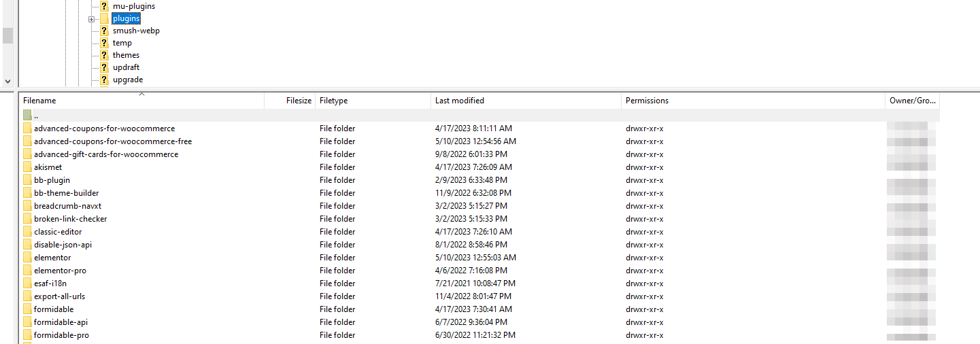Viewport: 980px width, 344px height.
Task: Select the export-all-urls filename
Action: pos(59,296)
